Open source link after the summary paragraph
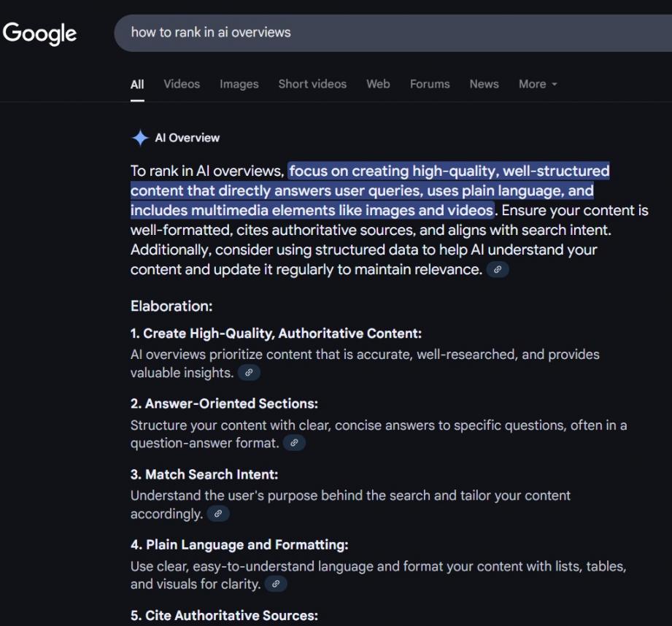Viewport: 672px width, 626px height. click(498, 269)
